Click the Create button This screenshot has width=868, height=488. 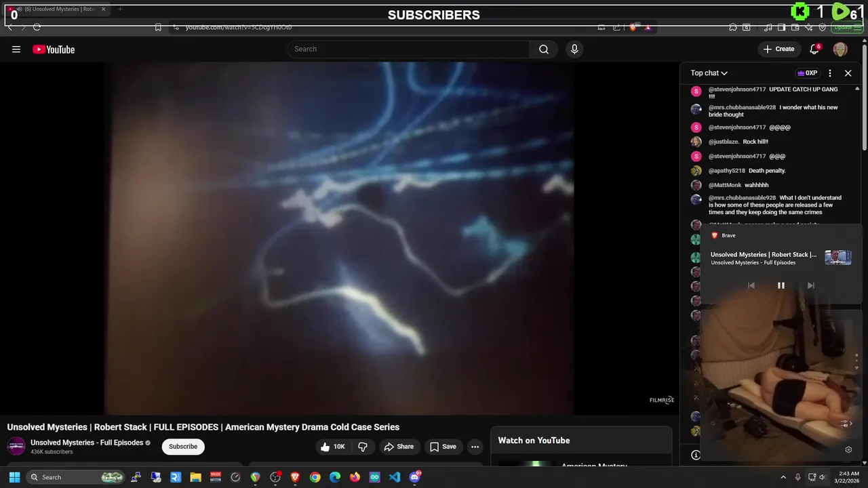coord(778,49)
